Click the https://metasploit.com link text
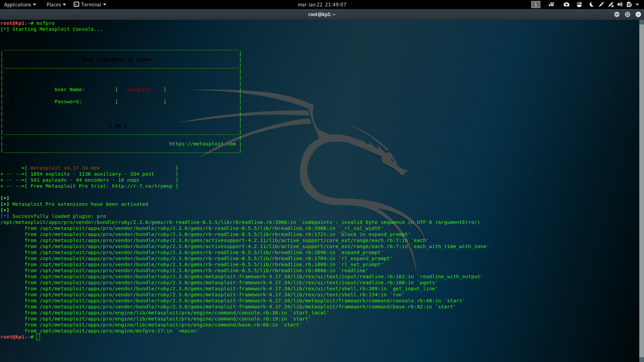 (x=202, y=144)
